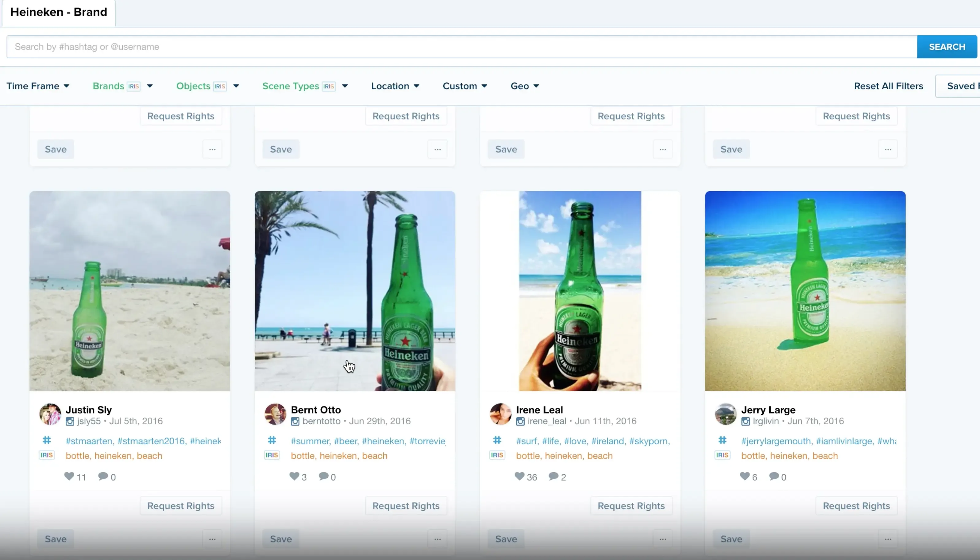Open more options on Bernt Otto's card
This screenshot has width=980, height=560.
tap(438, 539)
